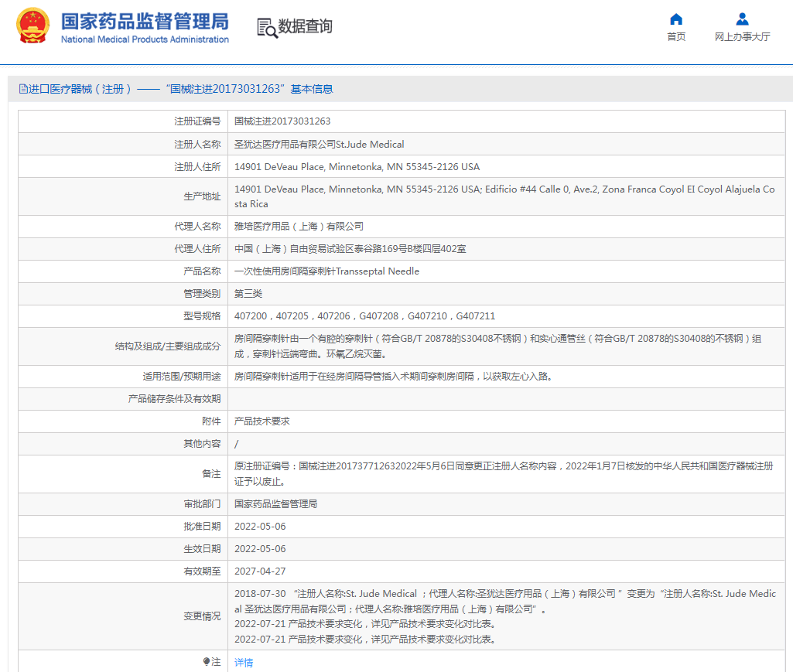Click the 型号规格 model numbers cell
Screen dimensions: 793x672
(364, 316)
